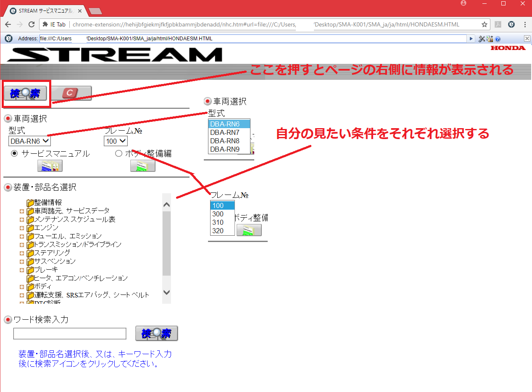This screenshot has width=532, height=392.
Task: Click Chrome's forward arrow
Action: [20, 24]
